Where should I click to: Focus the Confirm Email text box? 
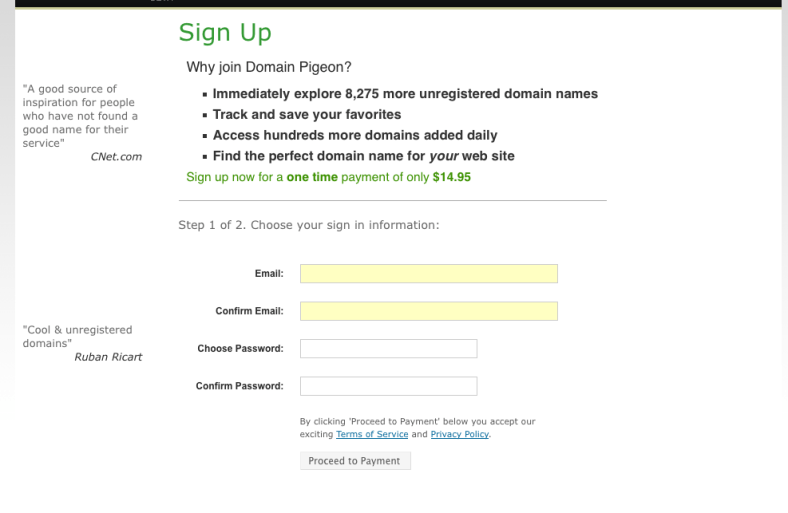point(428,311)
